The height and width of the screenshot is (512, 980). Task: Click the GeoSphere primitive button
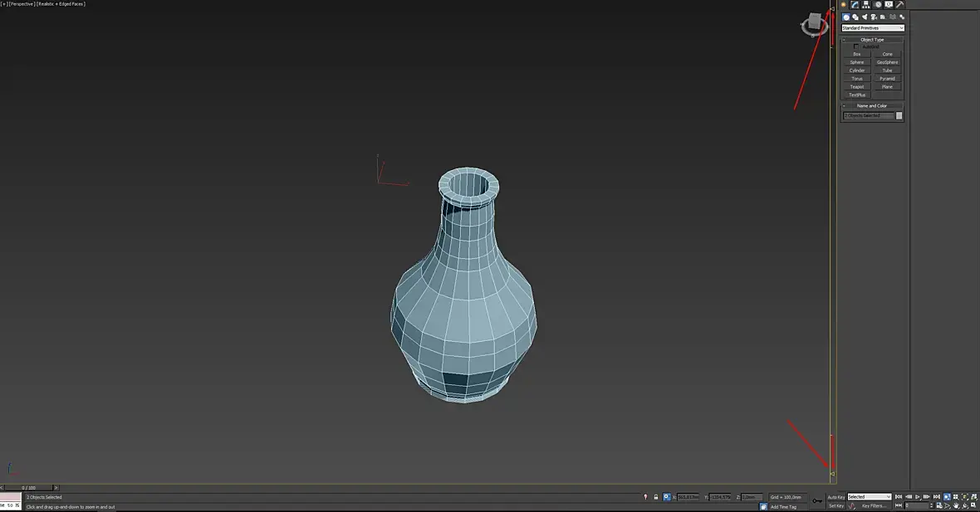tap(888, 62)
